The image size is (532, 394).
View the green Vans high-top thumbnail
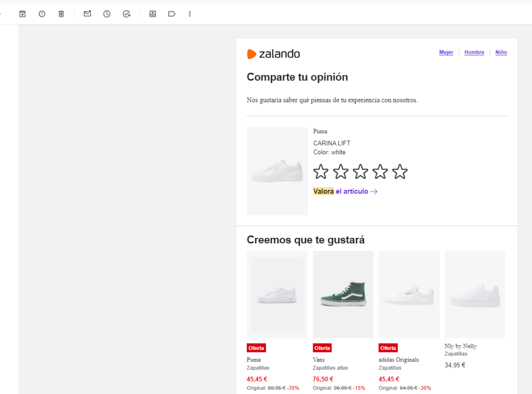343,294
